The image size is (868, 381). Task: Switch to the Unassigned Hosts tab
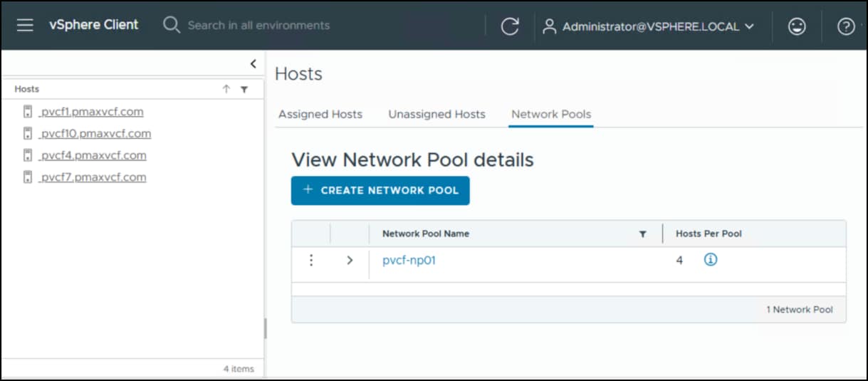(x=436, y=114)
